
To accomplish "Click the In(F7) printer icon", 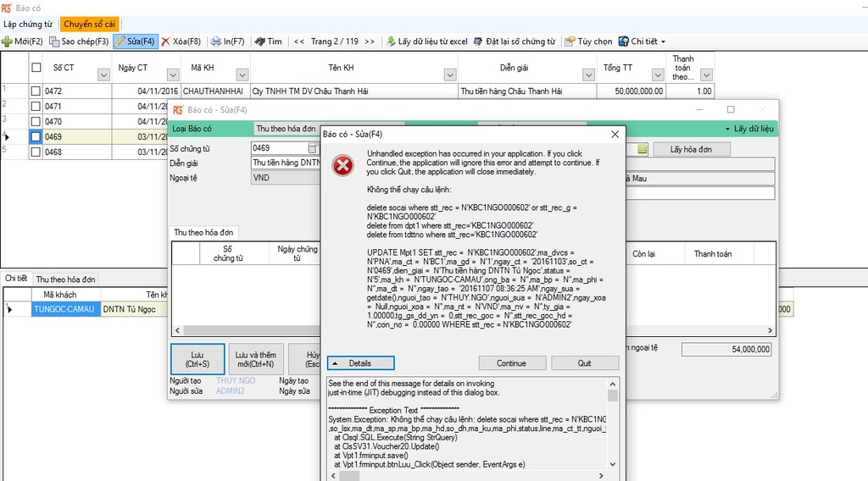I will [216, 41].
